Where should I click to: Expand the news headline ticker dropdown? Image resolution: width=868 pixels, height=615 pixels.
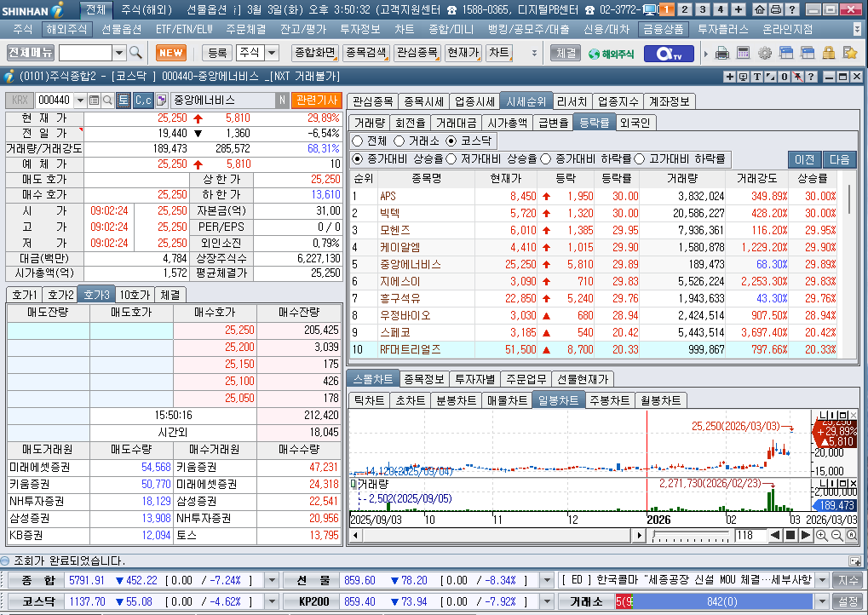click(822, 580)
